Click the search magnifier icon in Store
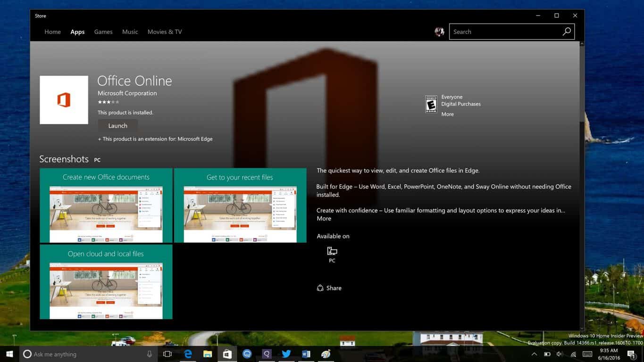The width and height of the screenshot is (644, 362). point(567,32)
